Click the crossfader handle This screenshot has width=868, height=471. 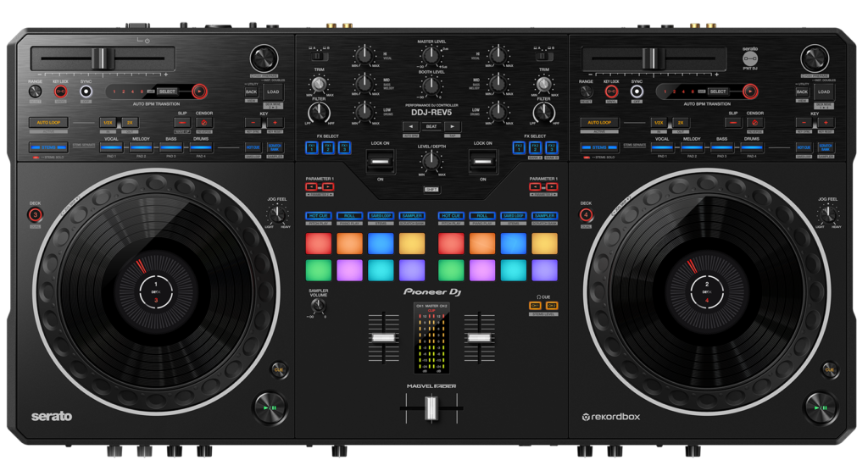pyautogui.click(x=431, y=408)
